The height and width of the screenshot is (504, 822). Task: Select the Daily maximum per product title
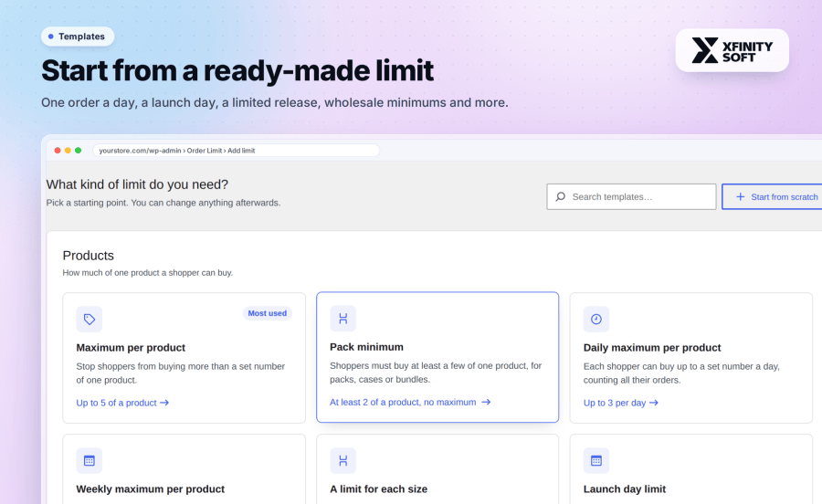(652, 347)
